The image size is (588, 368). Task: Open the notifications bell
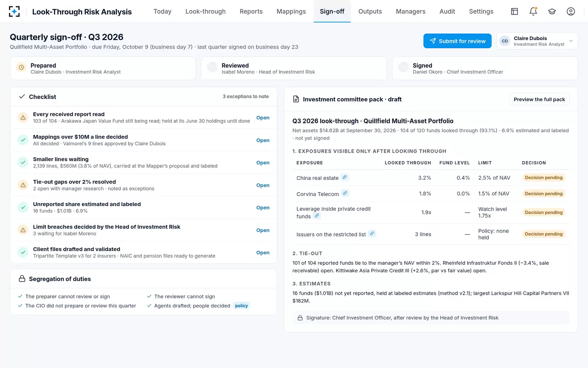click(x=533, y=11)
